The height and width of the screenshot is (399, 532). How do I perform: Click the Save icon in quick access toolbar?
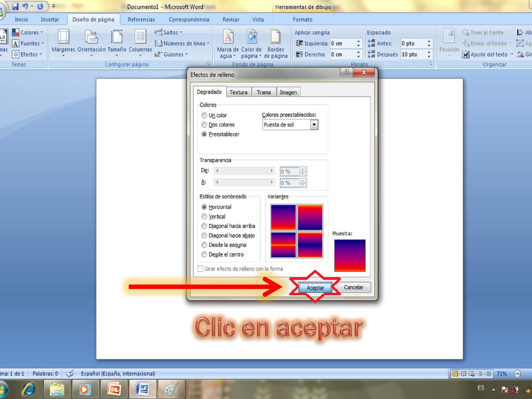[15, 6]
